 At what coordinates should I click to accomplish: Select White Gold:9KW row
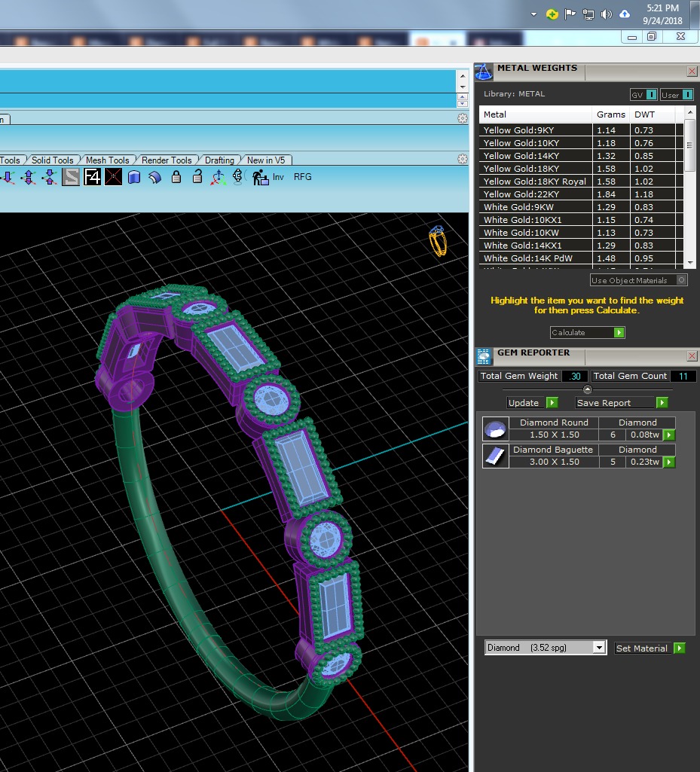click(581, 207)
